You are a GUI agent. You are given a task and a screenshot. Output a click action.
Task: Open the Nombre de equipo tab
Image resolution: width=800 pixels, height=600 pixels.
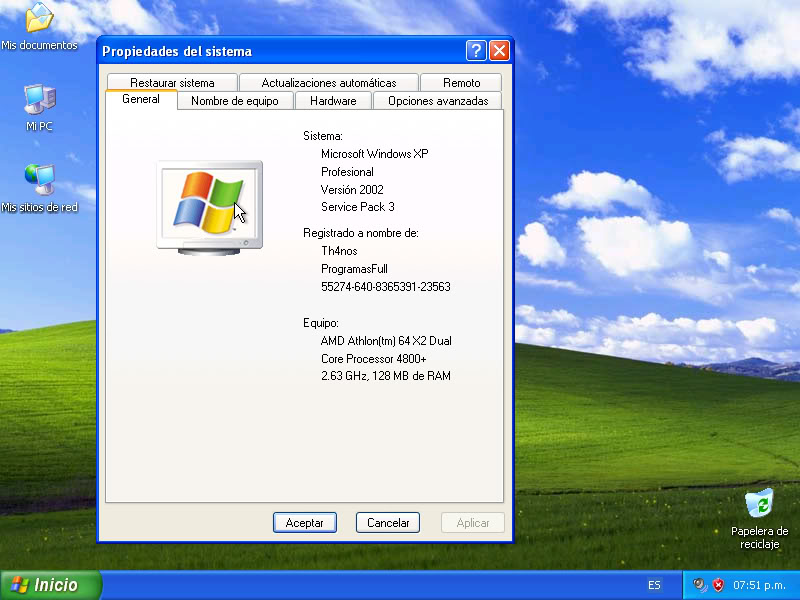pyautogui.click(x=235, y=100)
